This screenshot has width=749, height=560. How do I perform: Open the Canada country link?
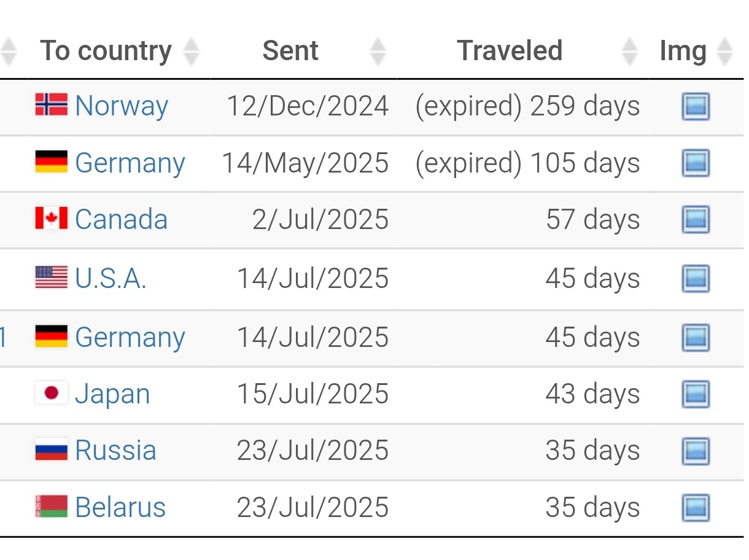click(121, 220)
